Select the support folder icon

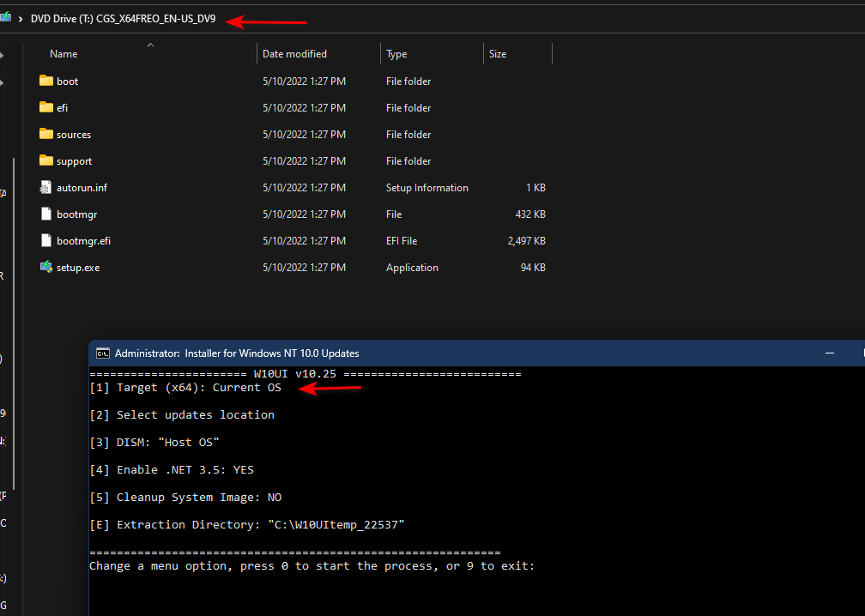46,161
